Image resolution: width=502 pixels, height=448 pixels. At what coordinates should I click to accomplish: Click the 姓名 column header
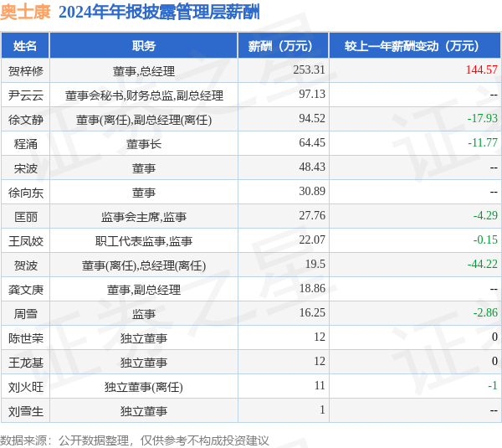(25, 45)
